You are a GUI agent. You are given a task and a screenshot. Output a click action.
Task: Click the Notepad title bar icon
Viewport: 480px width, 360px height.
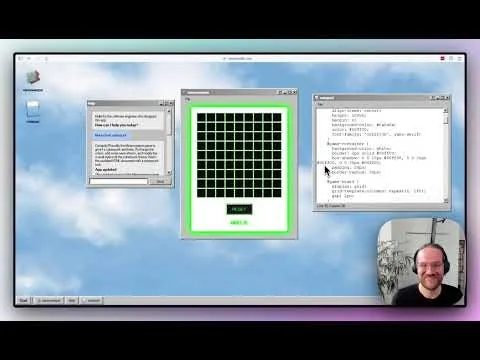317,98
